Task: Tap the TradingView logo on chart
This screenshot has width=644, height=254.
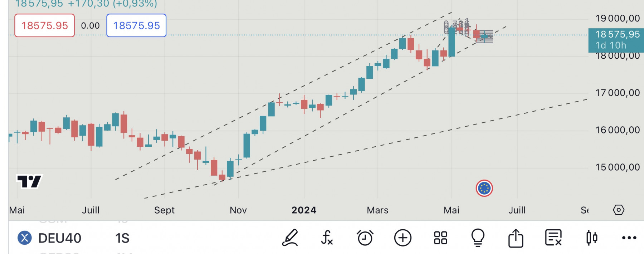Action: 29,181
